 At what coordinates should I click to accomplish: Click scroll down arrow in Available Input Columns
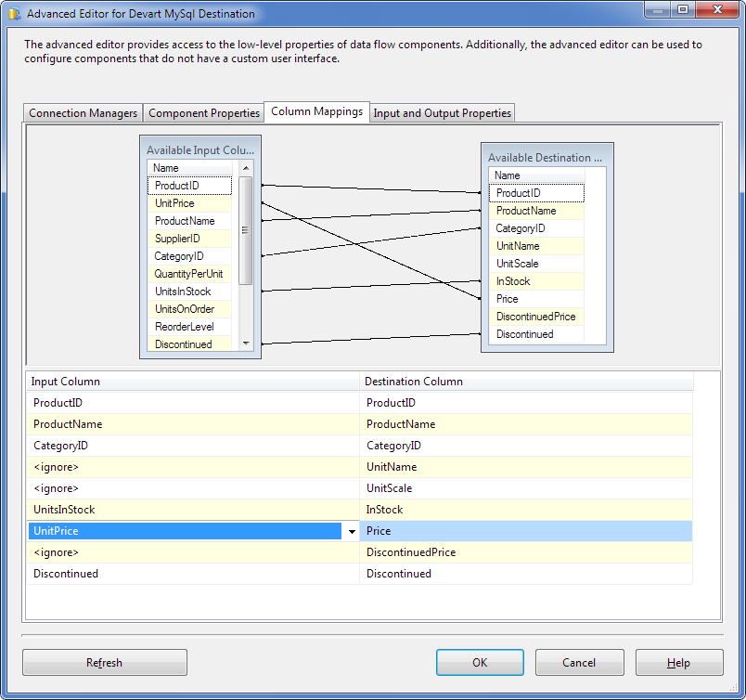coord(246,344)
